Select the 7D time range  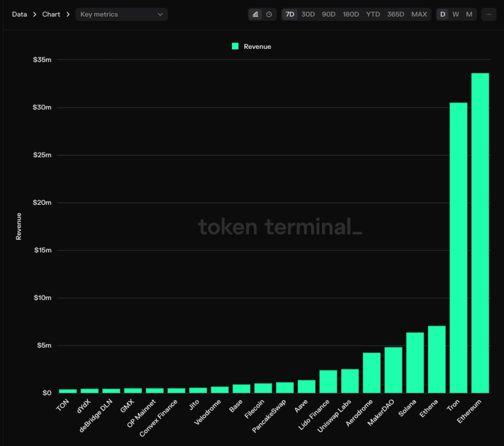[290, 14]
